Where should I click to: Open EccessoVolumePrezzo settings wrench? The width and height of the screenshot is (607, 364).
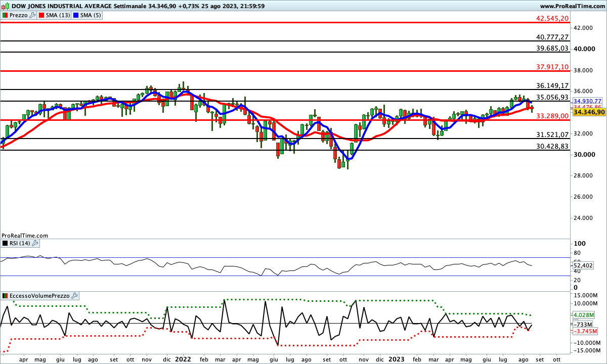click(74, 295)
